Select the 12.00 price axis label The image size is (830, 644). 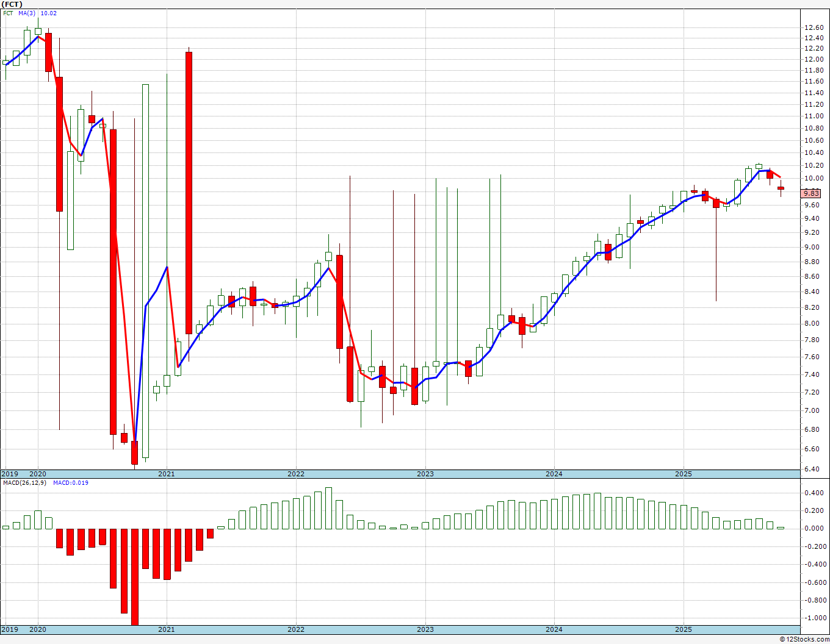pyautogui.click(x=814, y=59)
